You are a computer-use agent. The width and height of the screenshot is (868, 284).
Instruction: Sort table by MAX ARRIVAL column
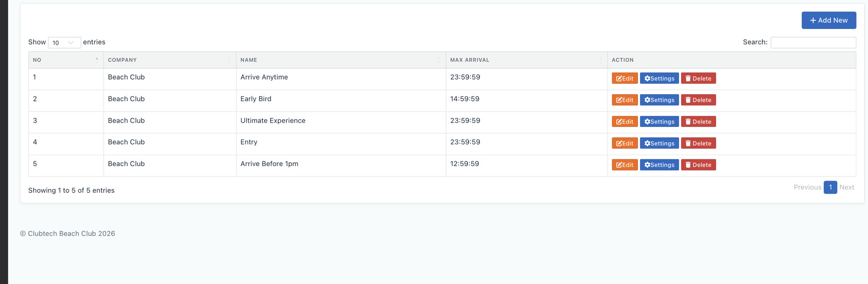(527, 60)
